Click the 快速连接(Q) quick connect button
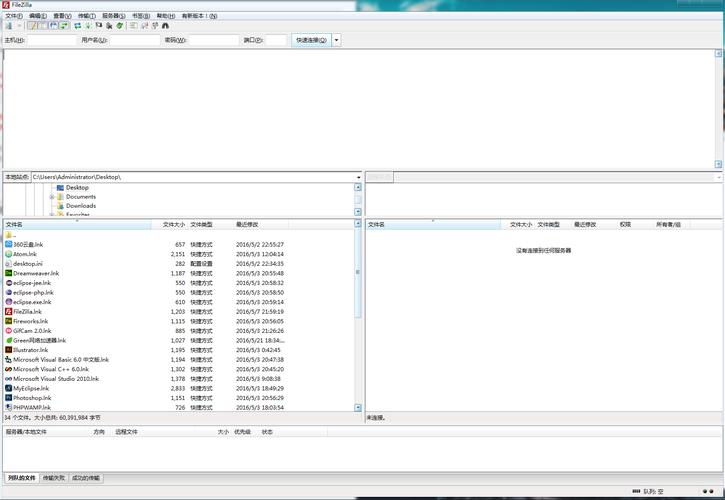725x500 pixels. (x=311, y=40)
